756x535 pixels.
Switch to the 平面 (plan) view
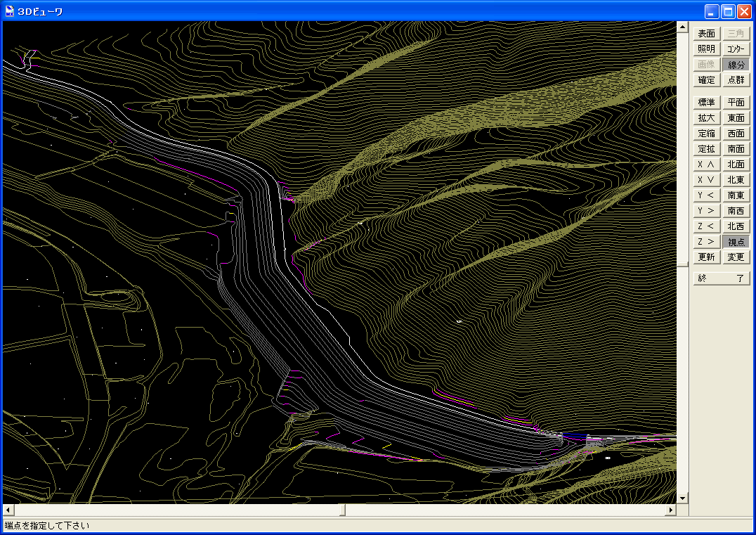[736, 102]
